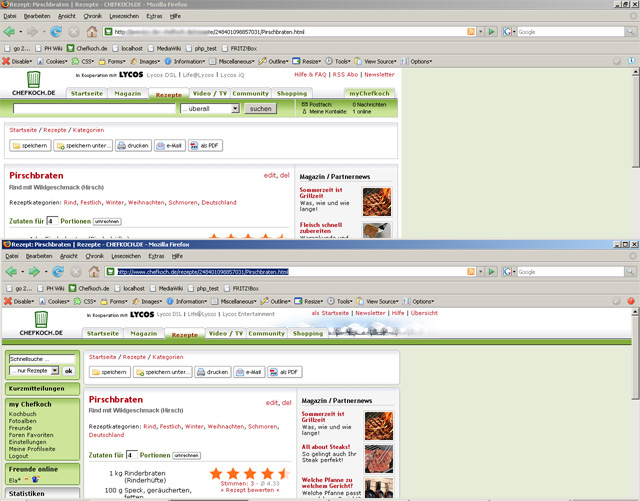Click the back arrow in the lower Firefox window
The width and height of the screenshot is (640, 501).
[x=12, y=271]
